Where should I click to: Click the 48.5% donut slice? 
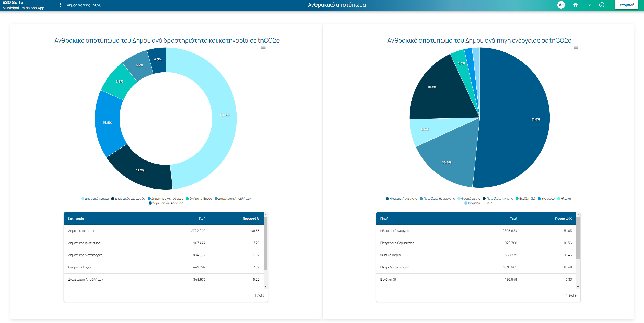coord(225,115)
